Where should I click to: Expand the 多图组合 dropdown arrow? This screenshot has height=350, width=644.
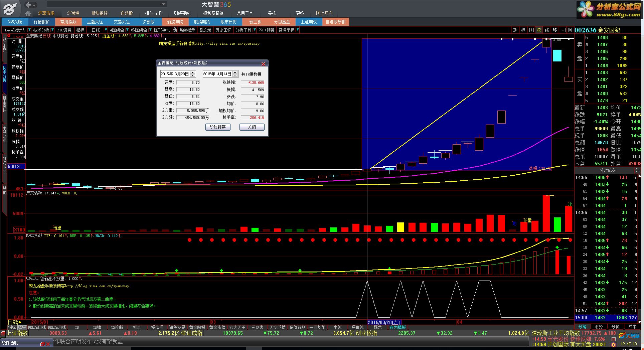point(150,30)
